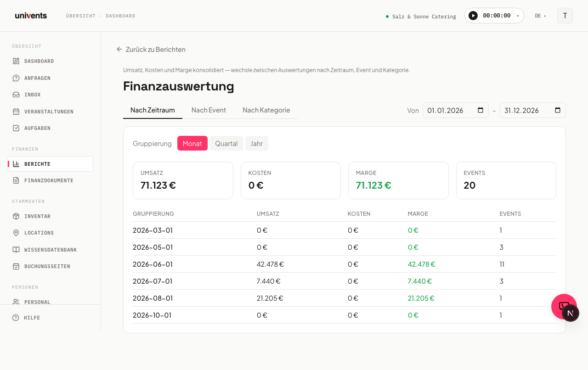
Task: Click the 2026-05-01 row
Action: pyautogui.click(x=345, y=247)
